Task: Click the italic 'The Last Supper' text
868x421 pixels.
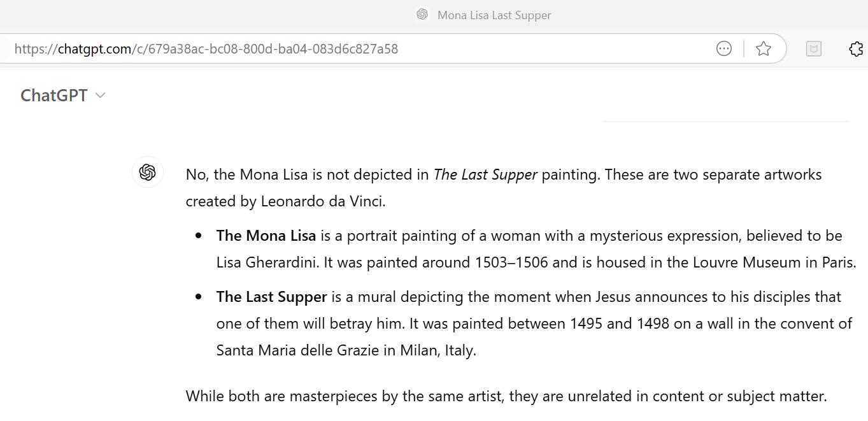Action: point(485,175)
